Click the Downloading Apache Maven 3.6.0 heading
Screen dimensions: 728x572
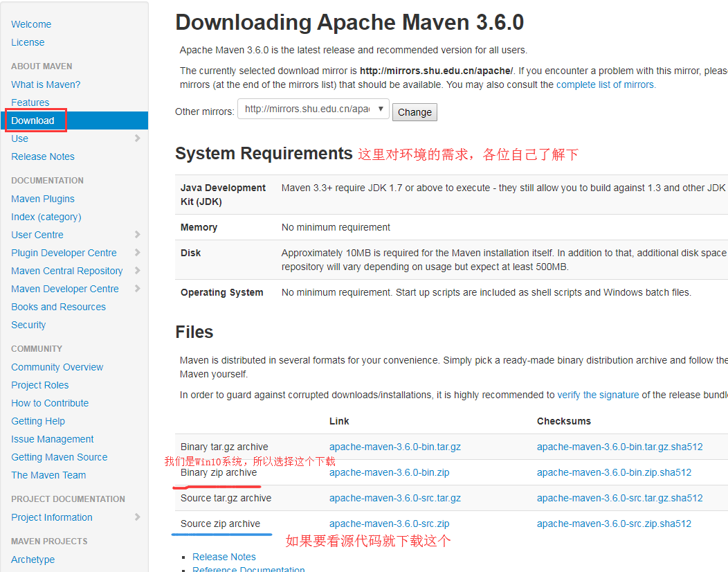349,22
